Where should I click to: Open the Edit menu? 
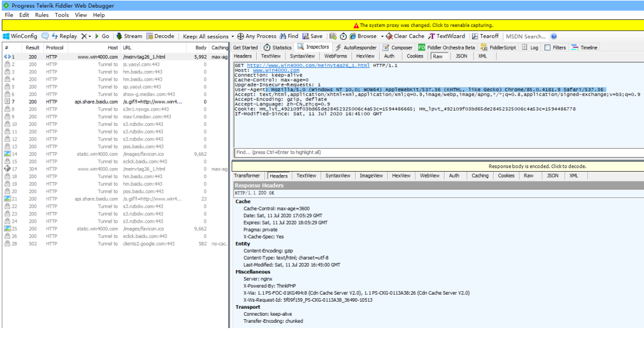coord(24,15)
